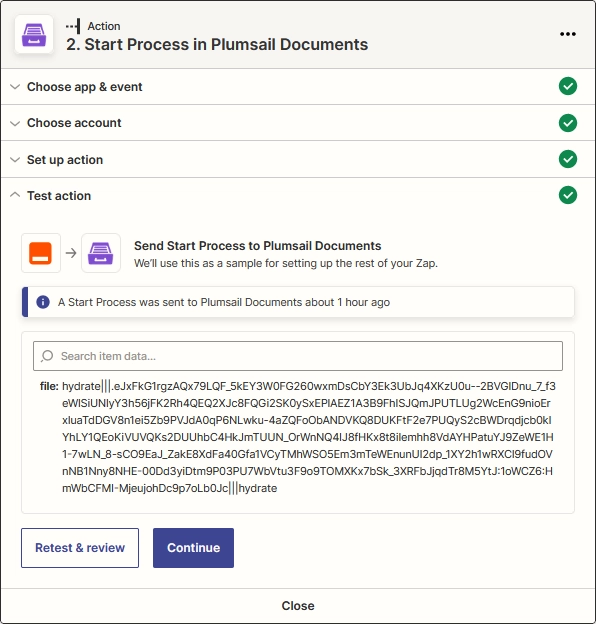Open the three-dot more options menu

tap(568, 34)
